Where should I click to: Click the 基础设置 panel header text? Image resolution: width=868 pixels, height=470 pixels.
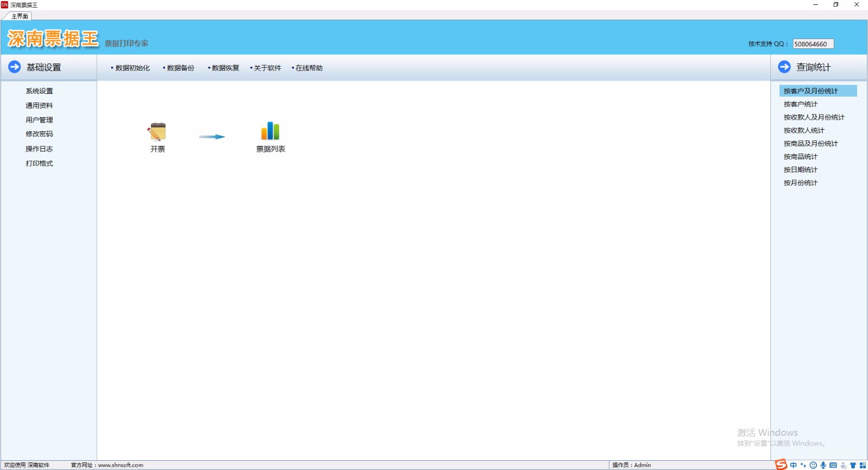click(44, 67)
